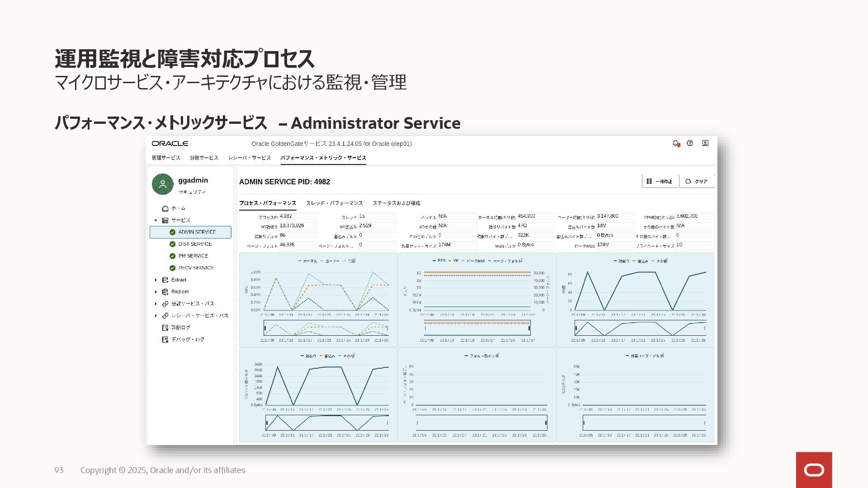The height and width of the screenshot is (488, 868).
Task: Open the user profile icon
Action: point(705,143)
